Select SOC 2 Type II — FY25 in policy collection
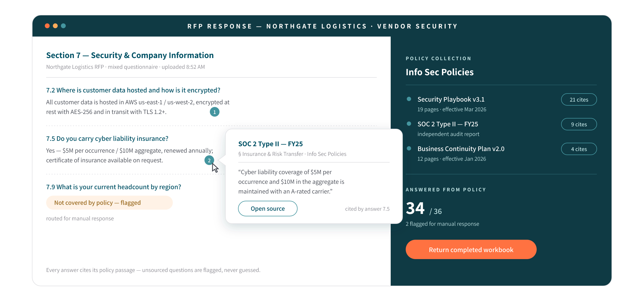The height and width of the screenshot is (301, 644). pyautogui.click(x=448, y=124)
